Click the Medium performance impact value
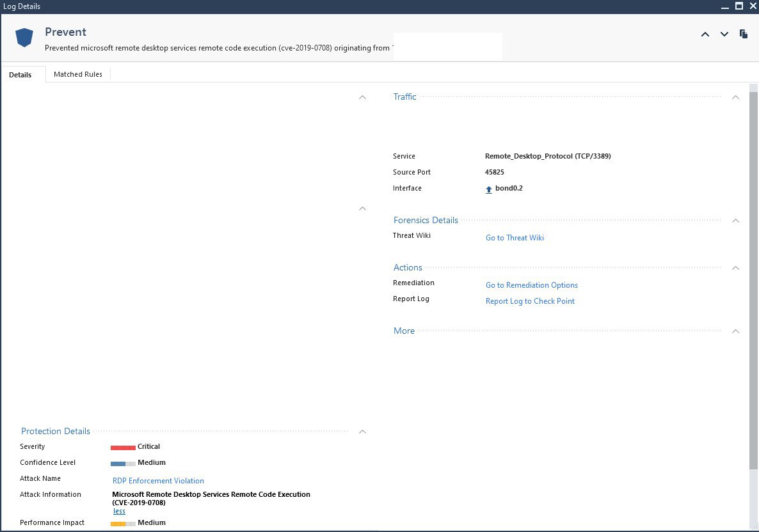Viewport: 759px width, 532px height. click(x=152, y=522)
